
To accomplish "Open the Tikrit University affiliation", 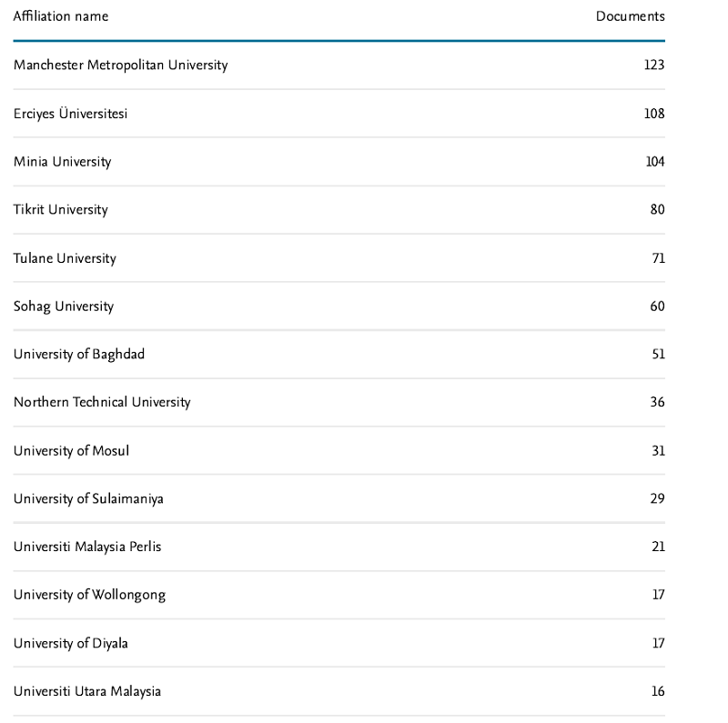I will click(x=60, y=210).
